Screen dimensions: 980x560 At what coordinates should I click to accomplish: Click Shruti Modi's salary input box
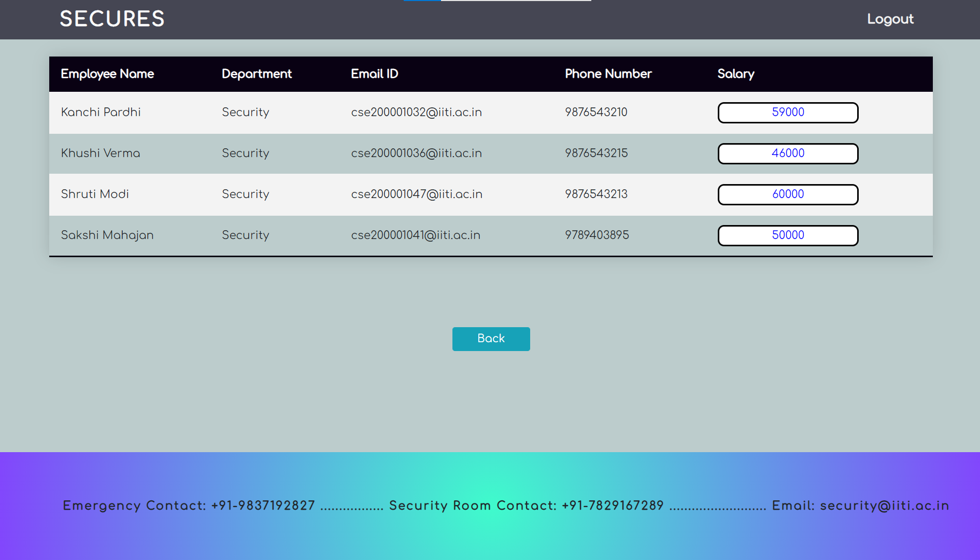point(787,194)
